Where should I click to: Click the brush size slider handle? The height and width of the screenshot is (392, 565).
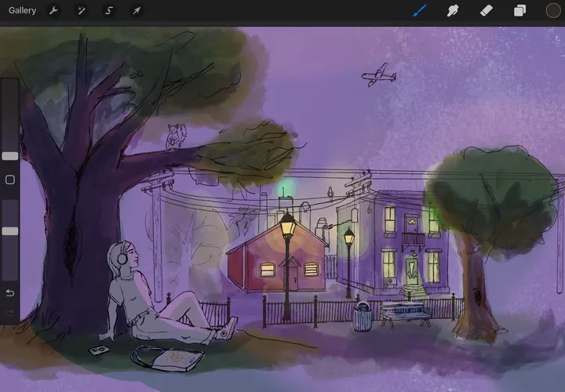click(x=10, y=156)
